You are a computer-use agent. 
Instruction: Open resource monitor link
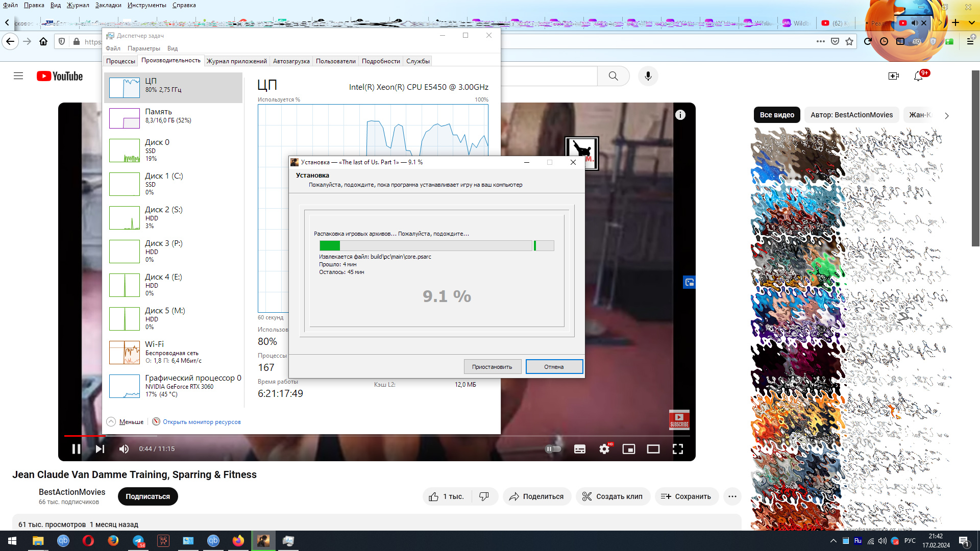coord(202,422)
